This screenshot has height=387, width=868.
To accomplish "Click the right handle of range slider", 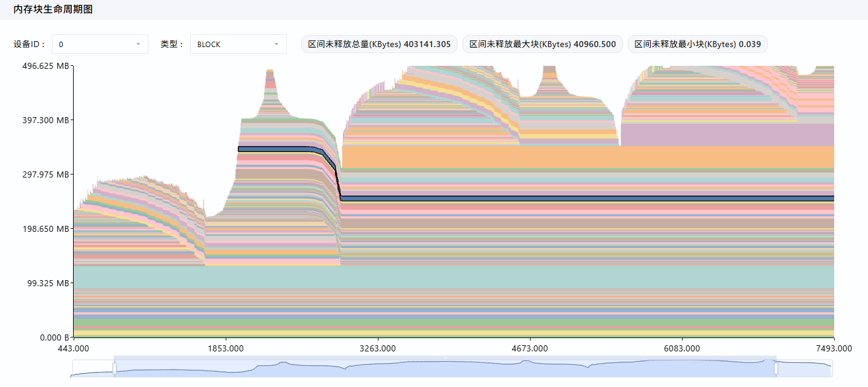I will pyautogui.click(x=776, y=368).
